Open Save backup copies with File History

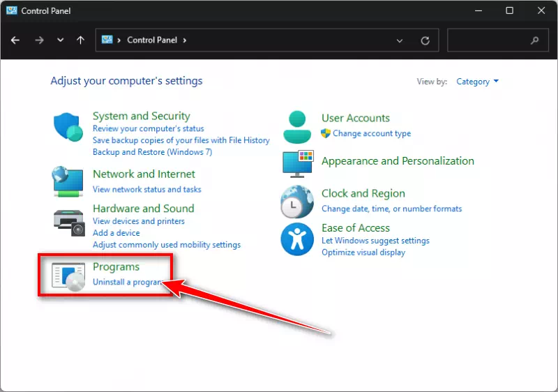tap(181, 140)
